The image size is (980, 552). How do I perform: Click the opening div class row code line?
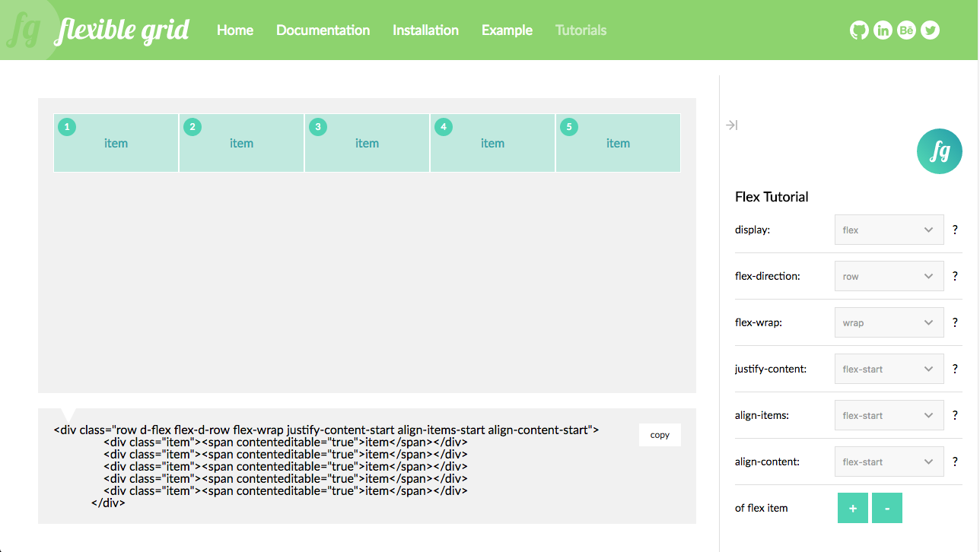(x=326, y=430)
